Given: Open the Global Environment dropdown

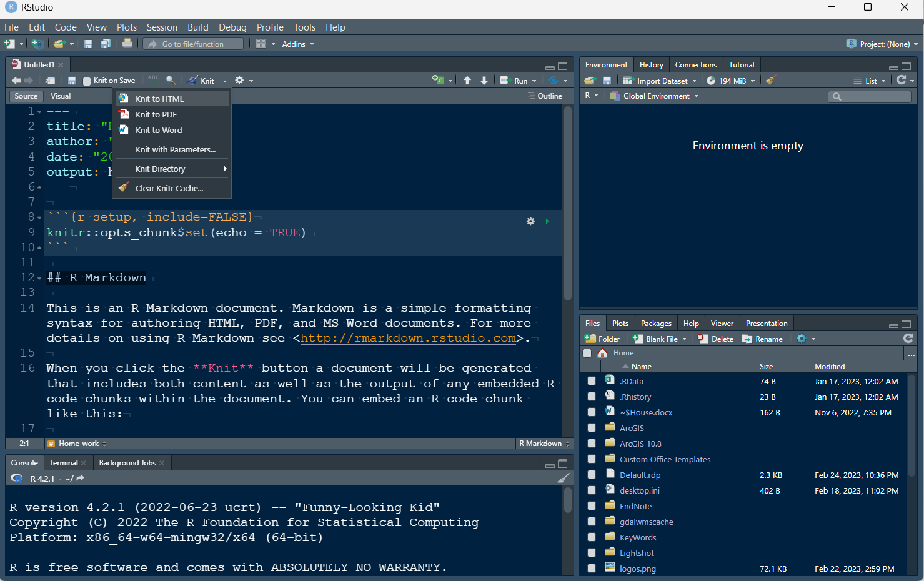Looking at the screenshot, I should click(x=653, y=96).
